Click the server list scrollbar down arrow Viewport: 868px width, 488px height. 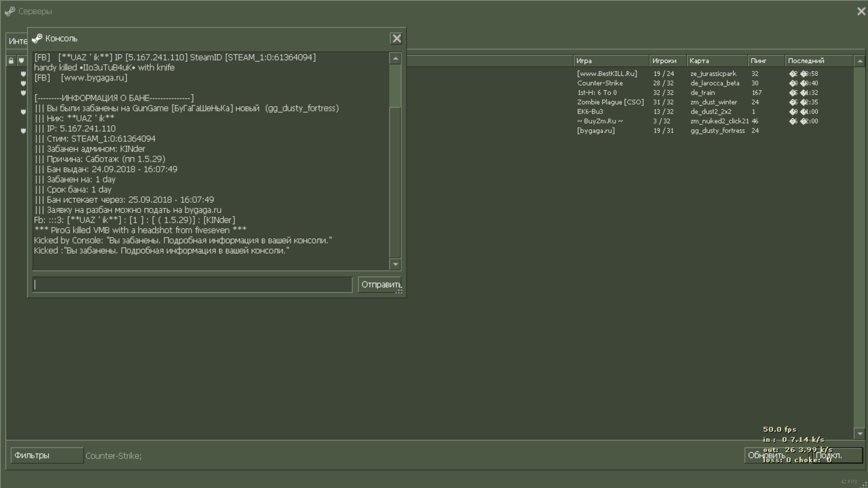click(x=859, y=434)
